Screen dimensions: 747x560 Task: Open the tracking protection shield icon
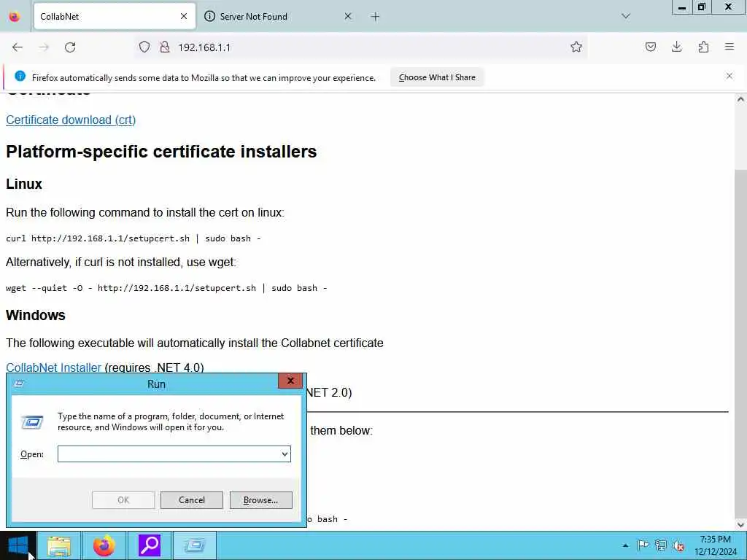click(144, 47)
